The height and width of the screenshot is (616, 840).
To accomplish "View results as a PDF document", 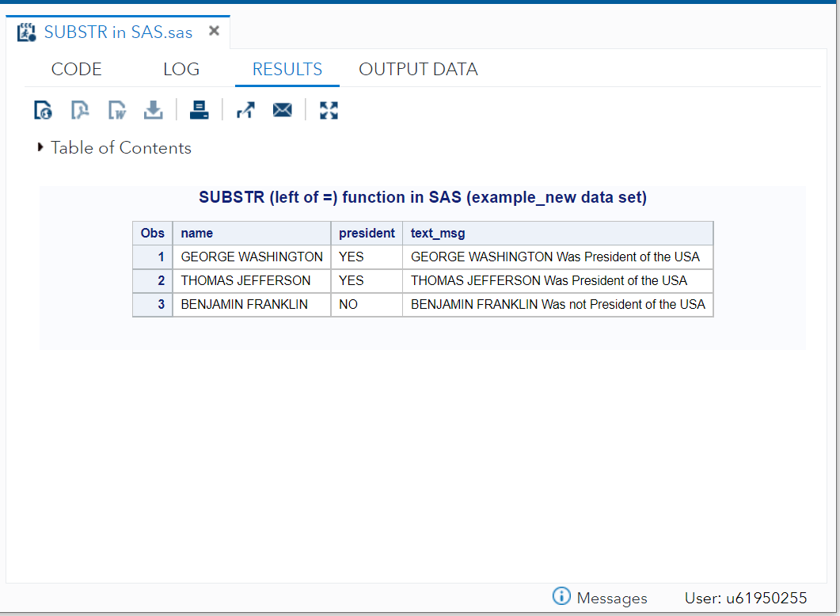I will click(80, 109).
